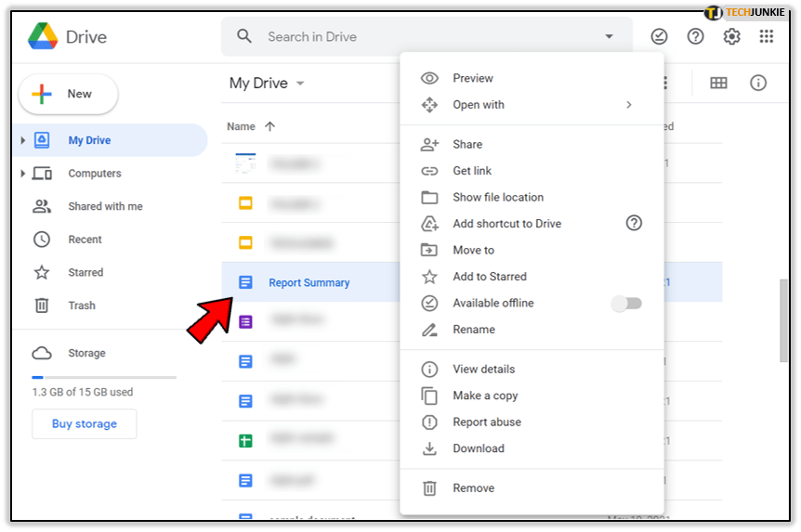Click the Buy storage button

pos(85,424)
